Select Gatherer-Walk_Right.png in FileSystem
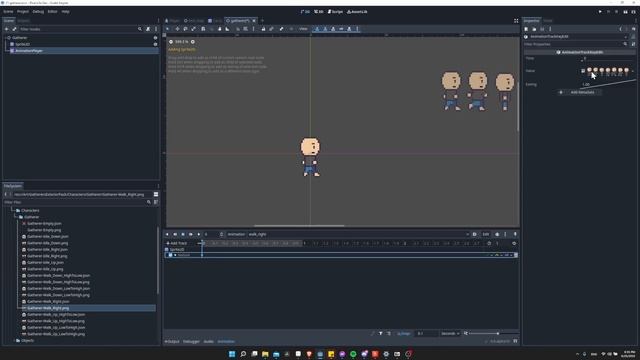Screen dimensions: 640x360 tap(48, 308)
